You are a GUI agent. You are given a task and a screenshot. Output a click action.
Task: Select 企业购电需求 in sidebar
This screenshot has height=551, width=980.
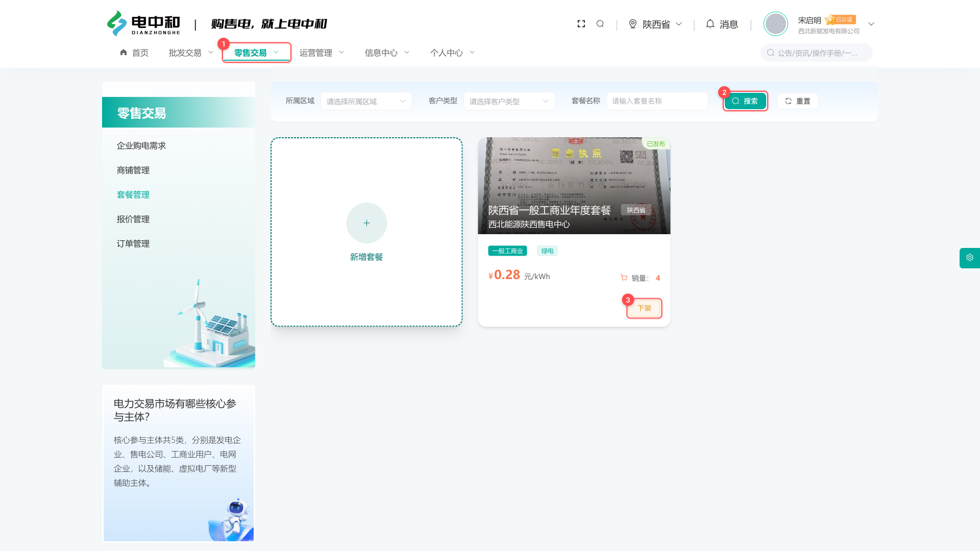coord(141,145)
